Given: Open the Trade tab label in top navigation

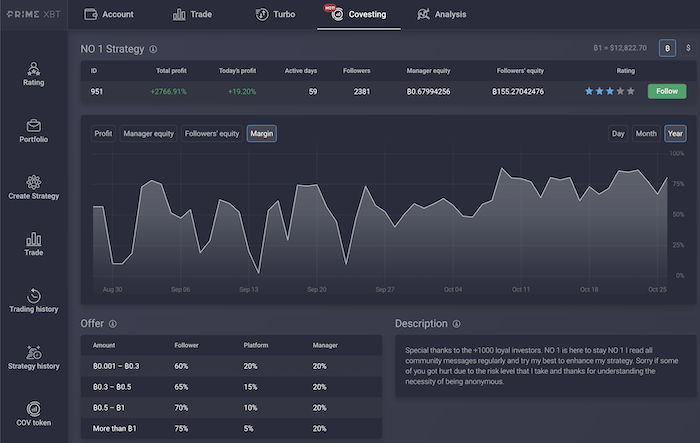Looking at the screenshot, I should click(201, 14).
